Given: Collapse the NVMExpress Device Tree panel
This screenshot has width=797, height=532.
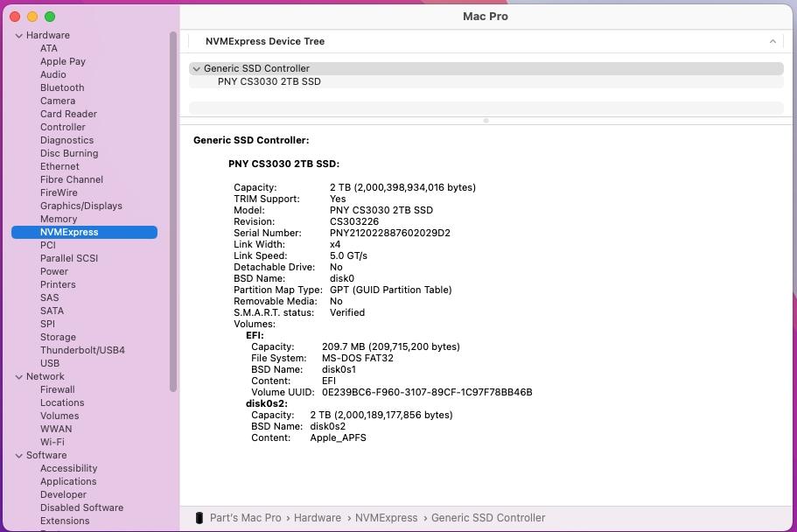Looking at the screenshot, I should click(773, 40).
